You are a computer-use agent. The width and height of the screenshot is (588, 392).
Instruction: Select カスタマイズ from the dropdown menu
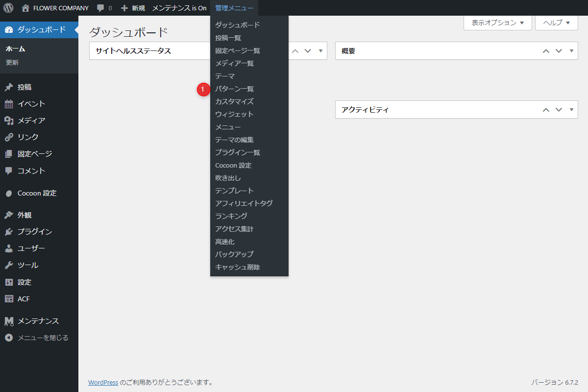(x=249, y=101)
